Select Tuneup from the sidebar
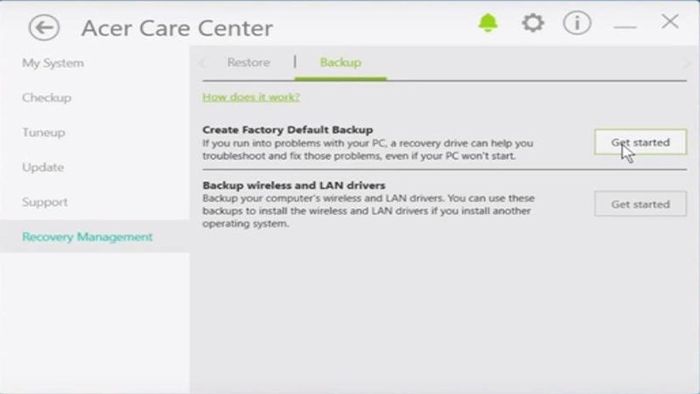Image resolution: width=700 pixels, height=394 pixels. tap(43, 132)
